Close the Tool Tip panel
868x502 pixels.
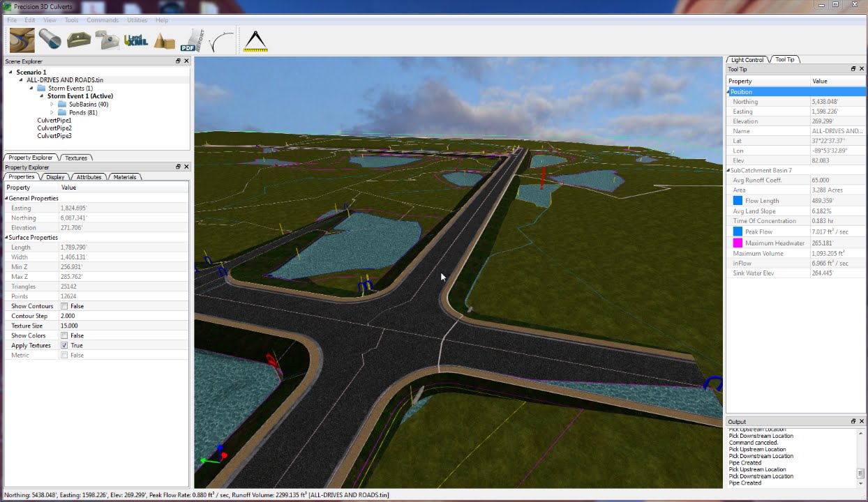point(862,69)
